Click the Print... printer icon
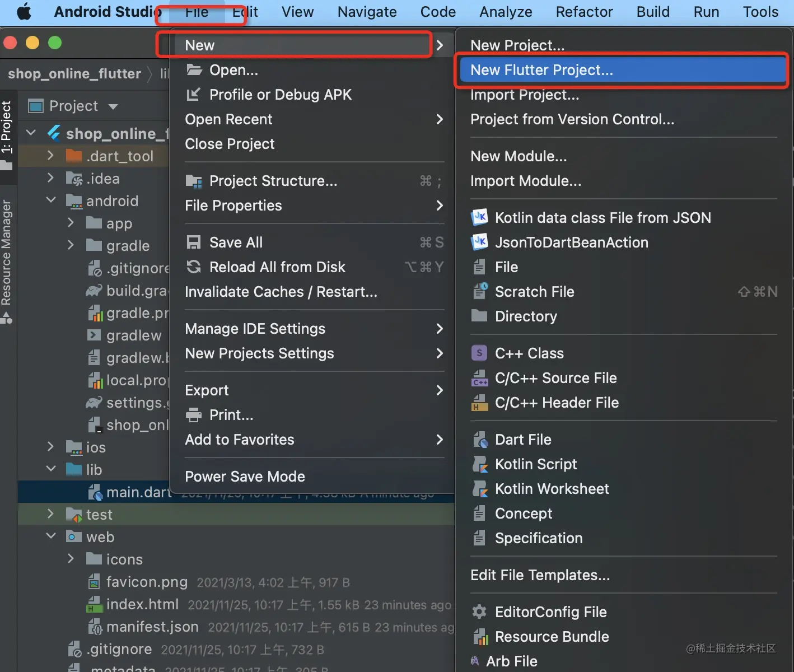 pos(194,414)
